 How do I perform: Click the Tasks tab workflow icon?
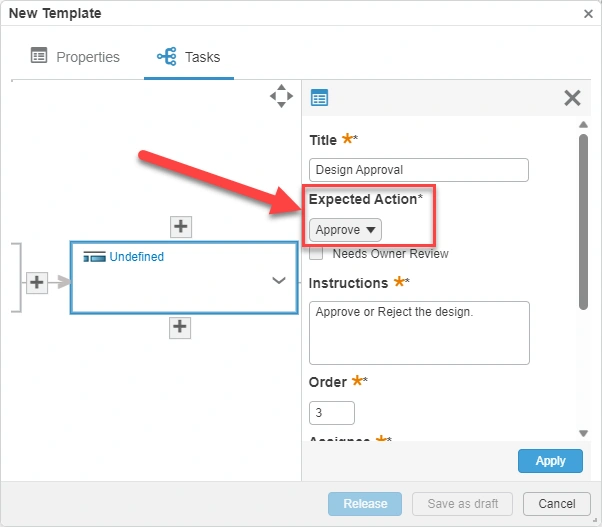pos(166,57)
